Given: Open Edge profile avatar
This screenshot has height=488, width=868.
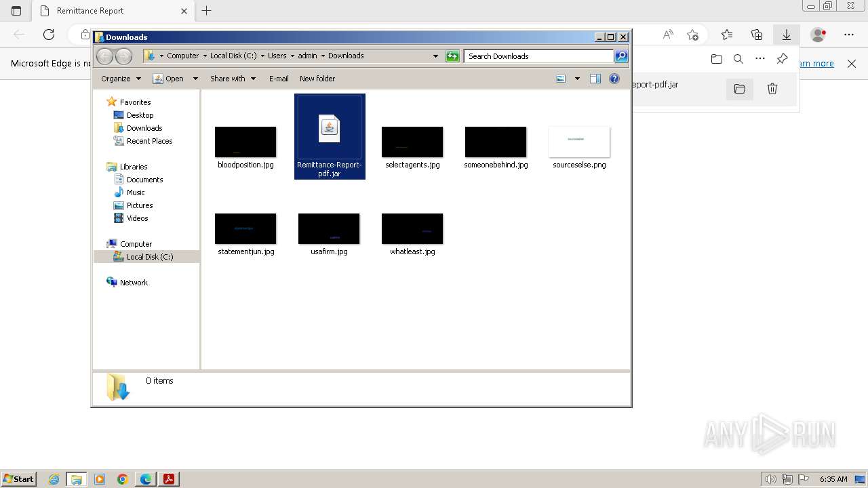Looking at the screenshot, I should [x=818, y=35].
